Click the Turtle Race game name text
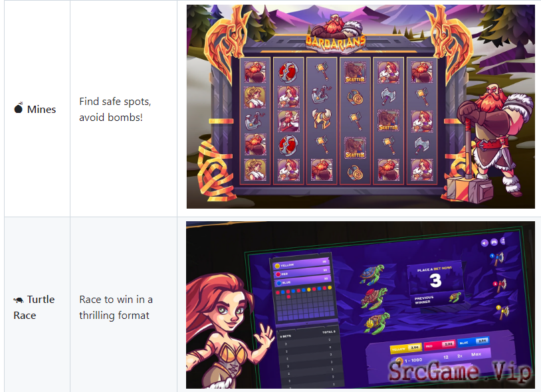Screen dimensions: 541x392 pyautogui.click(x=34, y=307)
